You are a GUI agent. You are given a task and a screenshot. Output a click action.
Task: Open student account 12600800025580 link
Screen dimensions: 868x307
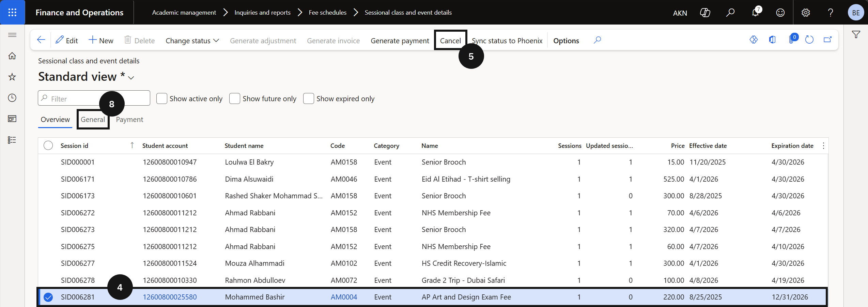pos(170,297)
